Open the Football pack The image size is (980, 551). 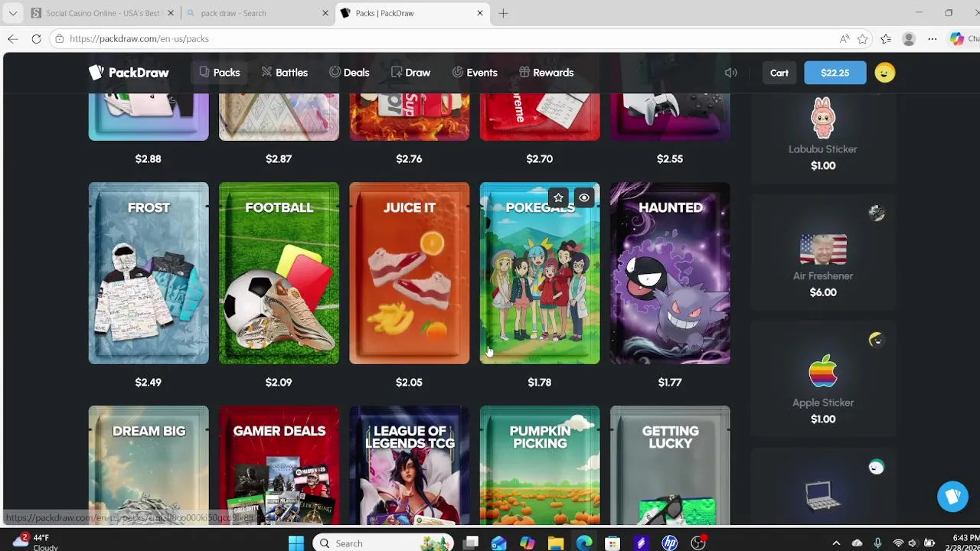(x=279, y=273)
